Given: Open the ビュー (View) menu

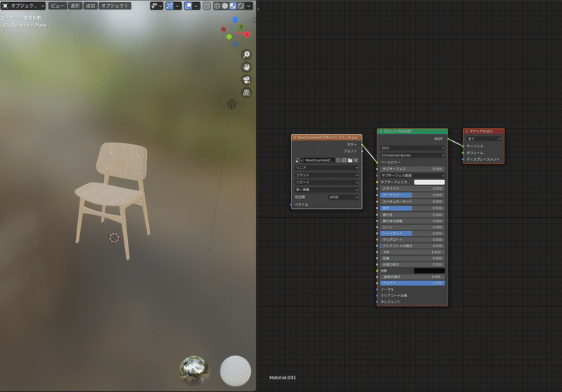Looking at the screenshot, I should (x=58, y=6).
